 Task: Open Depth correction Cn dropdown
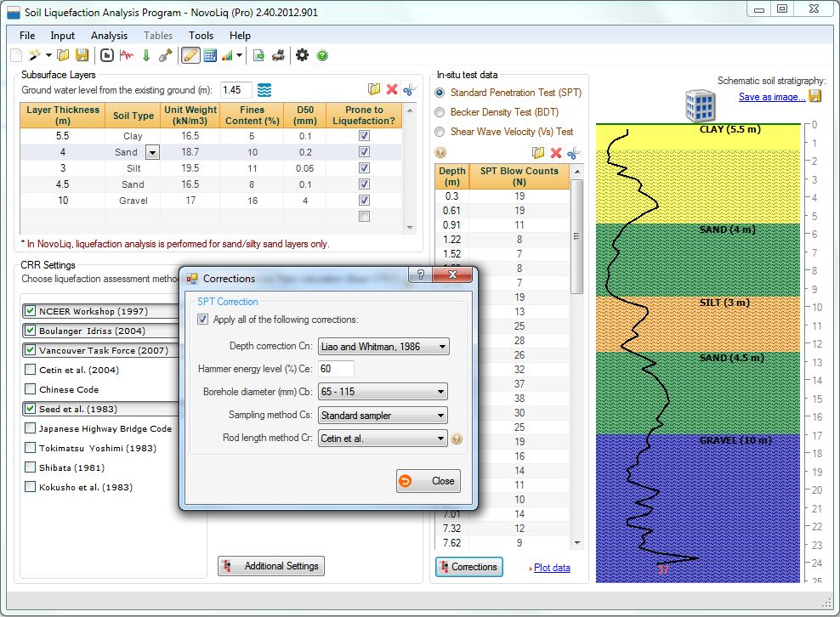(x=383, y=347)
